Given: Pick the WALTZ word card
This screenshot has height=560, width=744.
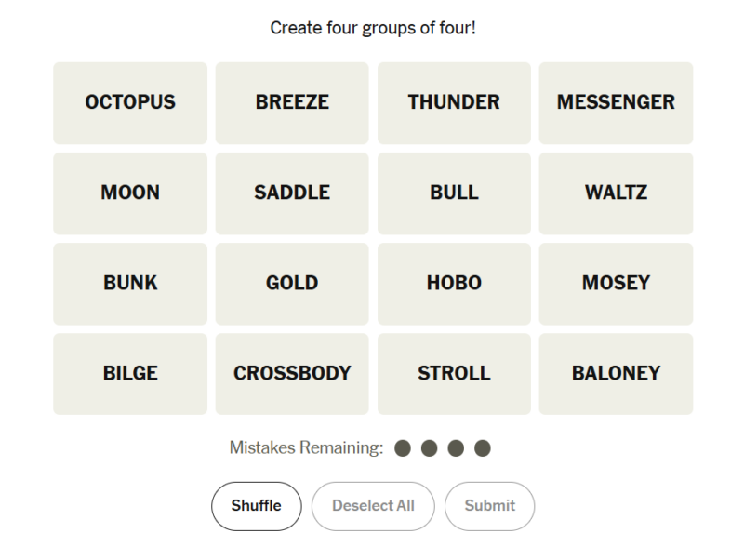Looking at the screenshot, I should [616, 193].
